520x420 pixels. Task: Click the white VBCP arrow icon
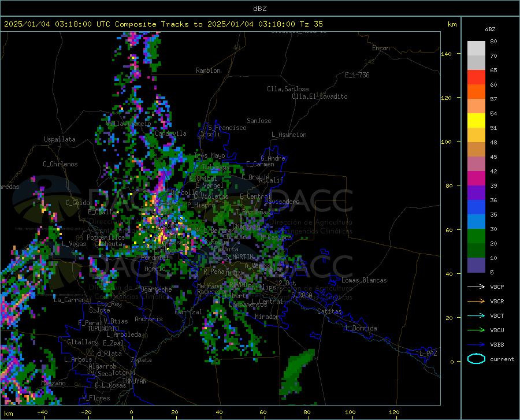pos(476,287)
